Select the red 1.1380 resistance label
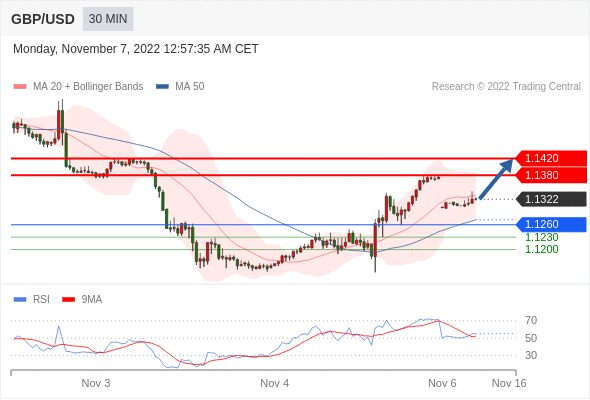The width and height of the screenshot is (590, 400). coord(551,175)
